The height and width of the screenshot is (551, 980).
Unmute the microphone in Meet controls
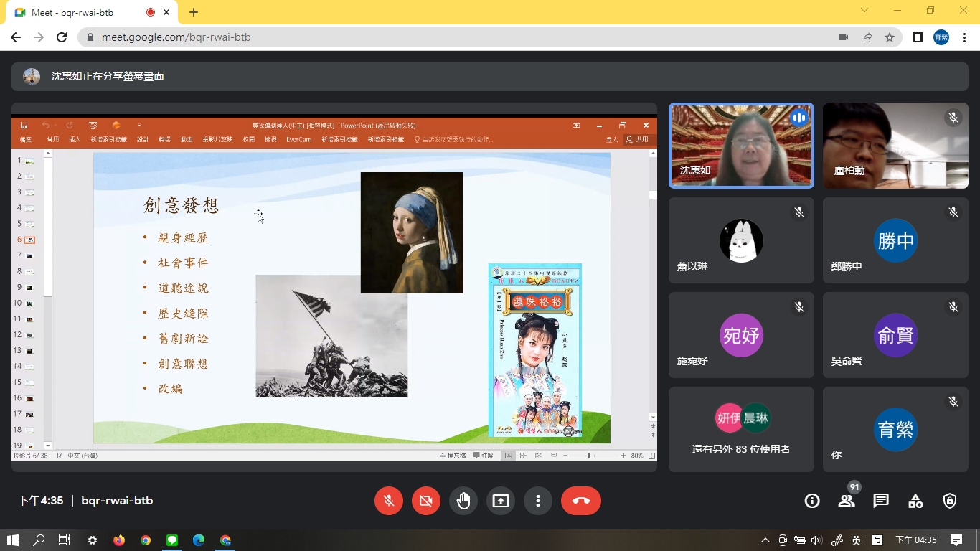pyautogui.click(x=389, y=501)
